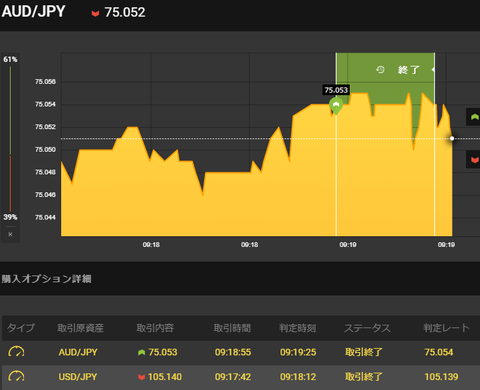Click the red down-arrow Low button
This screenshot has height=390, width=480.
[x=473, y=160]
